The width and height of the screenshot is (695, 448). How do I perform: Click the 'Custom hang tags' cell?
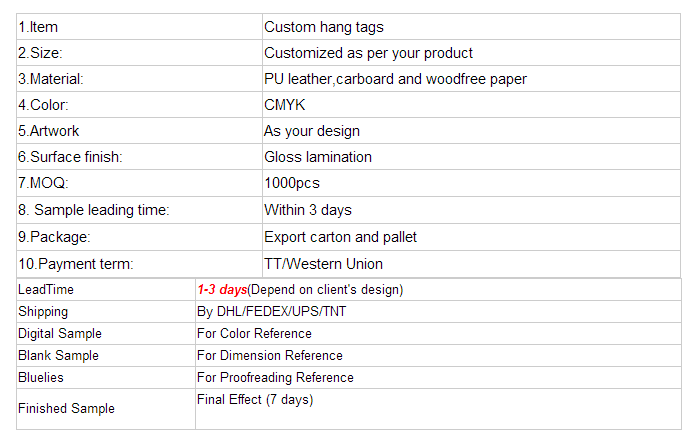point(471,27)
